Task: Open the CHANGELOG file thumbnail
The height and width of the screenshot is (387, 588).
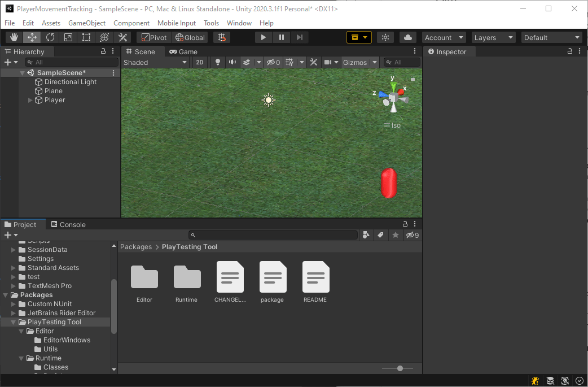Action: click(230, 277)
